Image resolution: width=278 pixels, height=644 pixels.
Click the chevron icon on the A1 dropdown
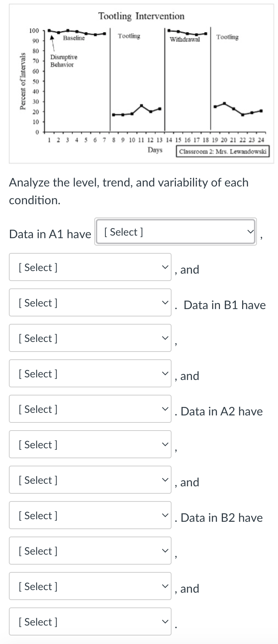tap(251, 232)
